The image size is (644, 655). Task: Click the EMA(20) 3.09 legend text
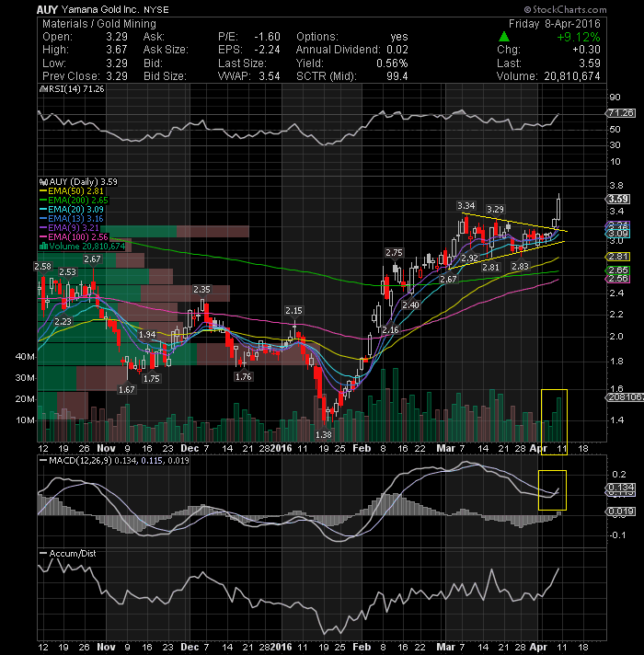(75, 209)
